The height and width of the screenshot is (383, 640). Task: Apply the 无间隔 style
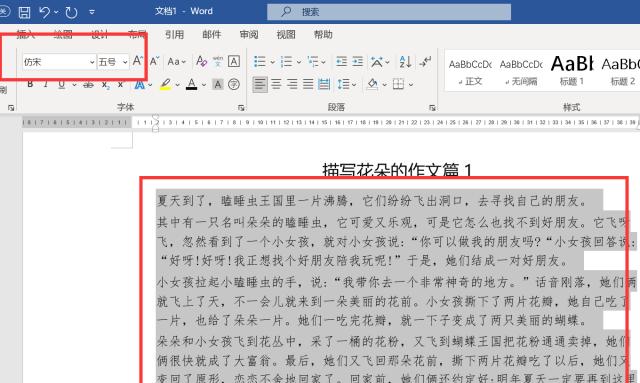(521, 72)
